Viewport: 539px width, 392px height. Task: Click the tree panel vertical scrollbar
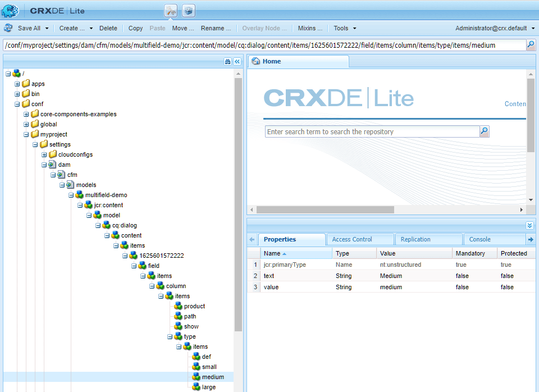point(238,204)
